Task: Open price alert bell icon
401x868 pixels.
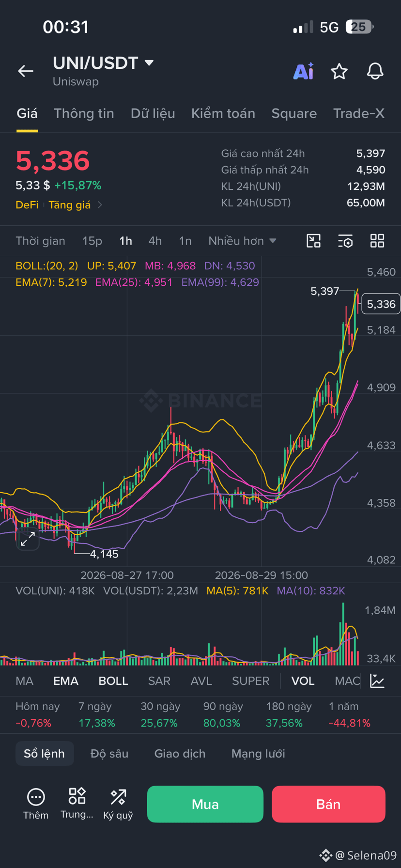Action: click(x=375, y=71)
